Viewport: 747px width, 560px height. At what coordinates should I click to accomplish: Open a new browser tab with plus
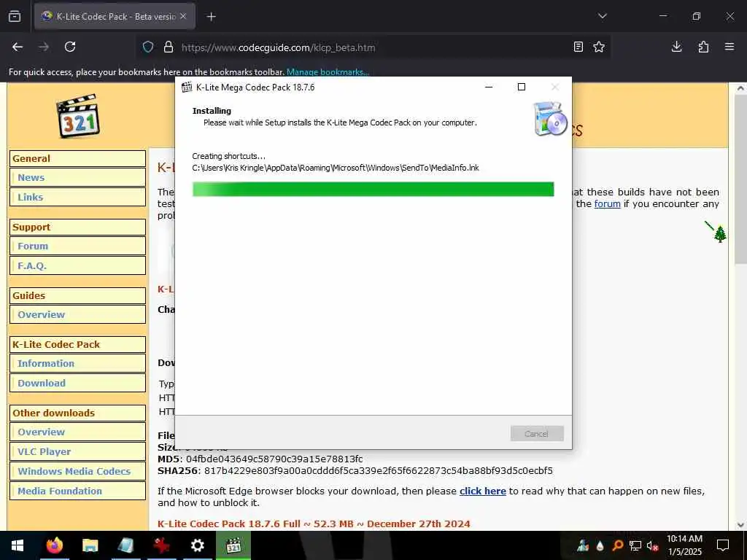pos(211,17)
